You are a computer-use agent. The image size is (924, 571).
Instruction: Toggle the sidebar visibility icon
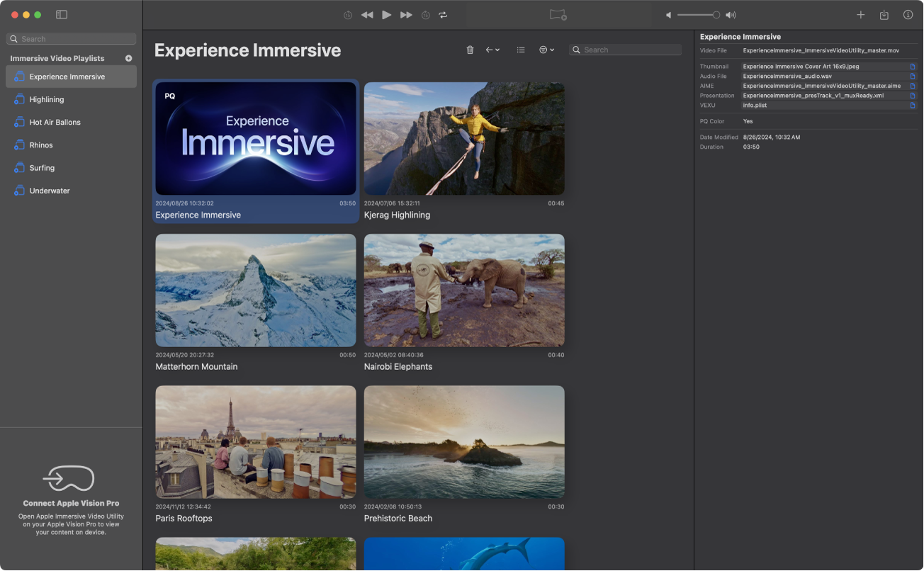pos(62,14)
